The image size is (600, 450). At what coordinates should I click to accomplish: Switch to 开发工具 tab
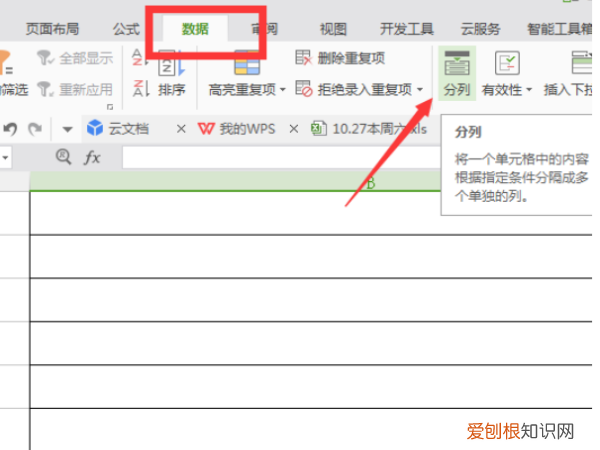(407, 29)
